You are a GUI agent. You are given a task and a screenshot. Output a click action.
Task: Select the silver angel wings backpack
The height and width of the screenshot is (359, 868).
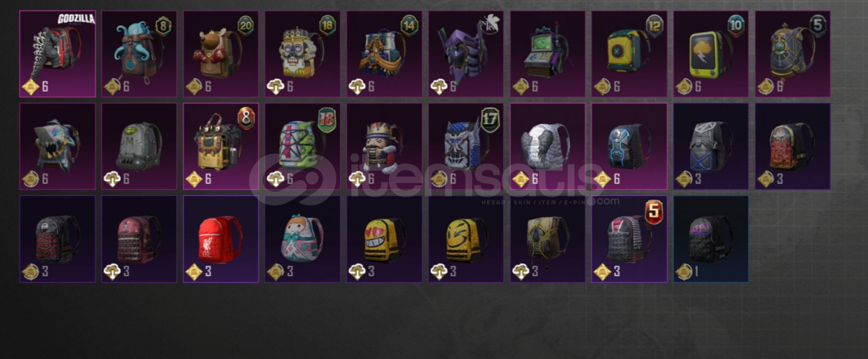548,146
